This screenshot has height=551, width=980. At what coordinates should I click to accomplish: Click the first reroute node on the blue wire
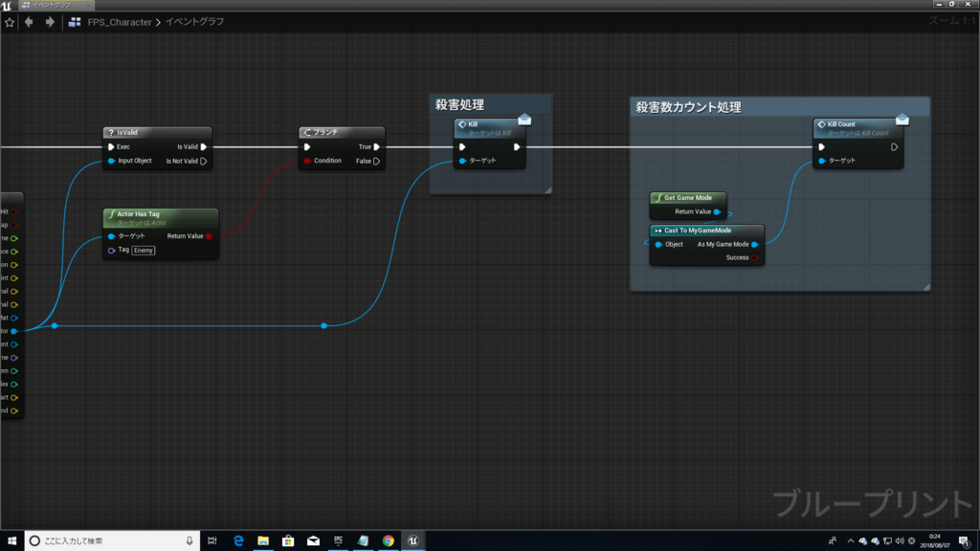tap(55, 326)
